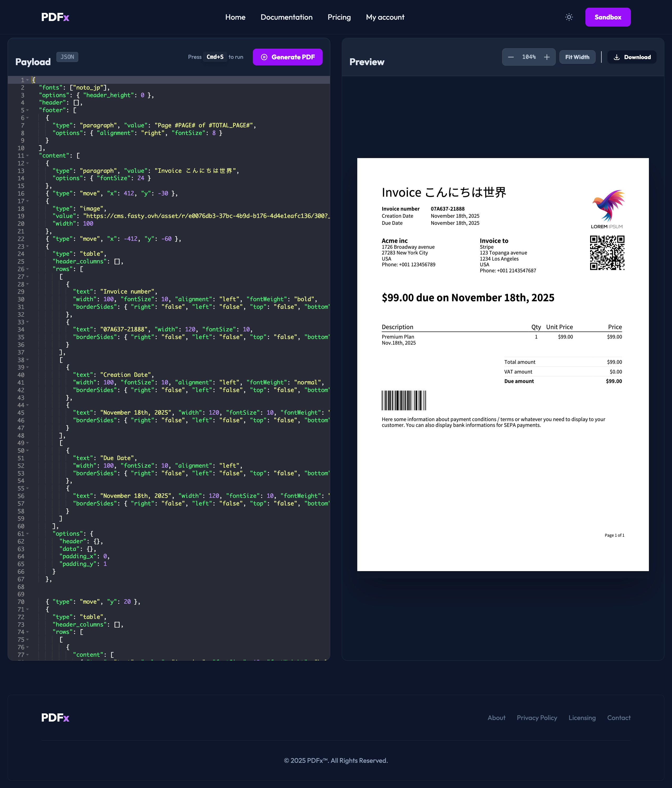Click the PDFx logo in the header
The width and height of the screenshot is (672, 788).
[x=55, y=17]
